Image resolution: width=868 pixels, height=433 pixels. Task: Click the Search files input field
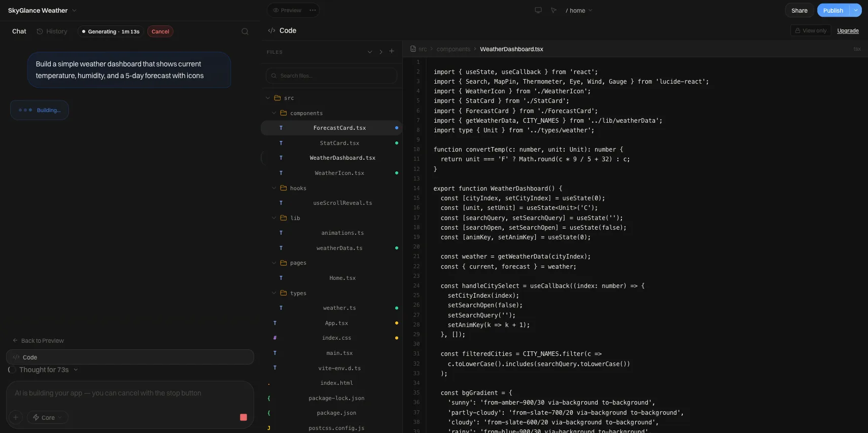coord(331,76)
